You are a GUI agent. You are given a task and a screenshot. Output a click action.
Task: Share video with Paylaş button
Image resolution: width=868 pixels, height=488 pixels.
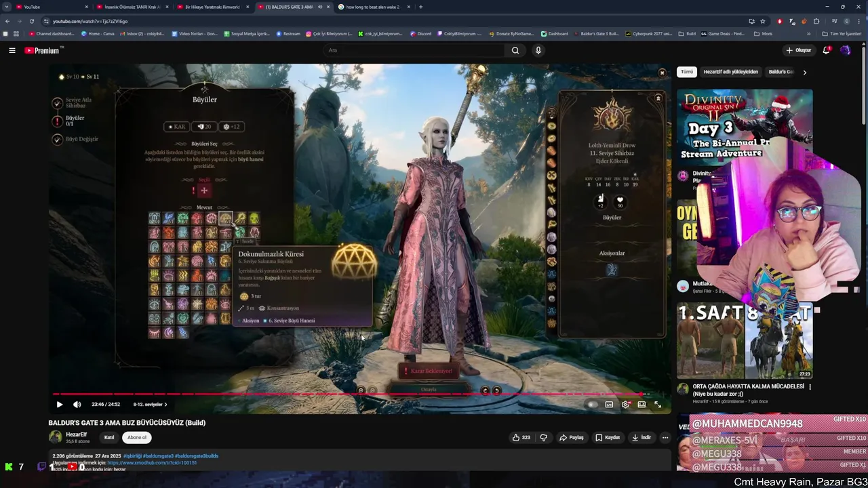click(x=572, y=438)
